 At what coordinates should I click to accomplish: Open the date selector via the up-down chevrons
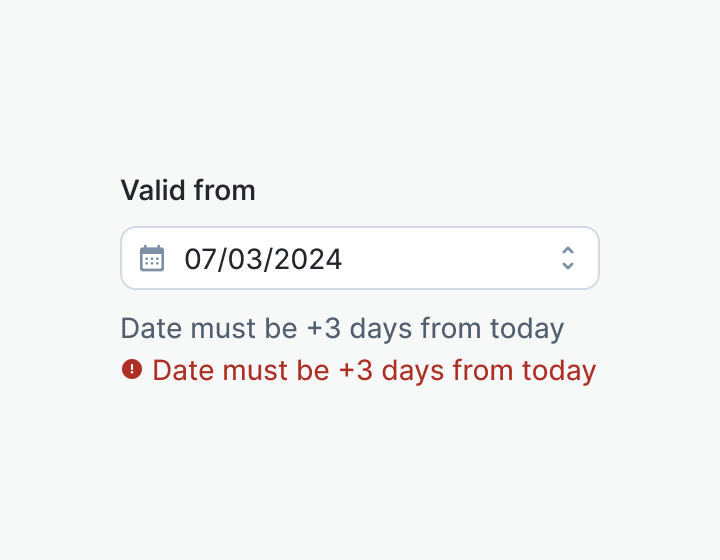tap(568, 258)
